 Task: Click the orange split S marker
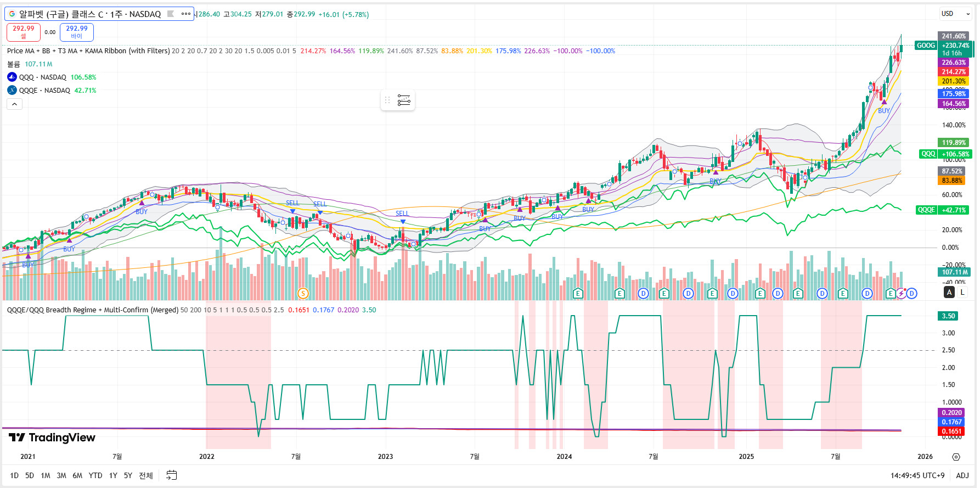click(x=302, y=293)
